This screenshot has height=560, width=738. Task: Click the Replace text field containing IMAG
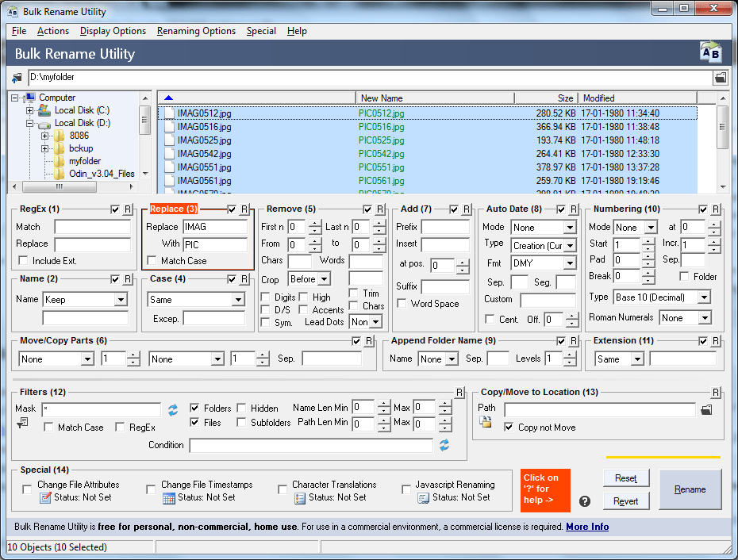[x=215, y=227]
